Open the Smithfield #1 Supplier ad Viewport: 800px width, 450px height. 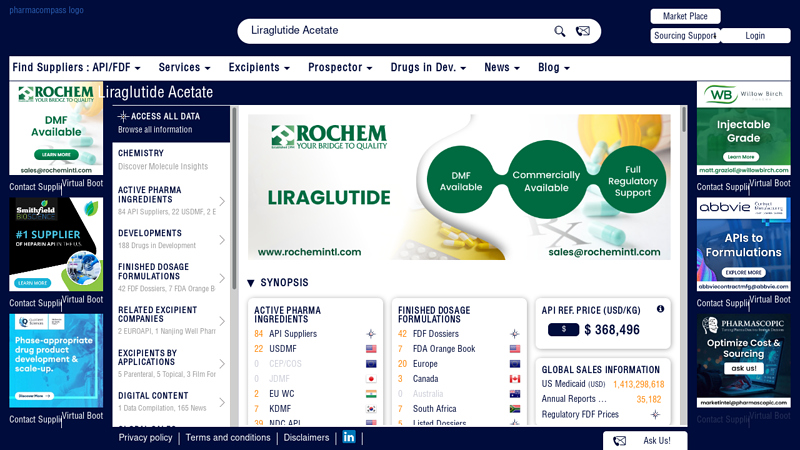point(56,244)
